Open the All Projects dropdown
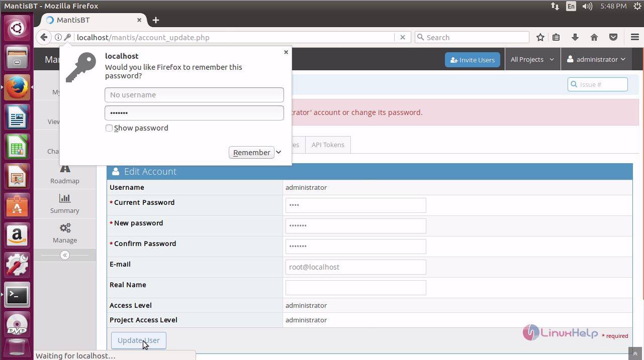 pos(532,59)
